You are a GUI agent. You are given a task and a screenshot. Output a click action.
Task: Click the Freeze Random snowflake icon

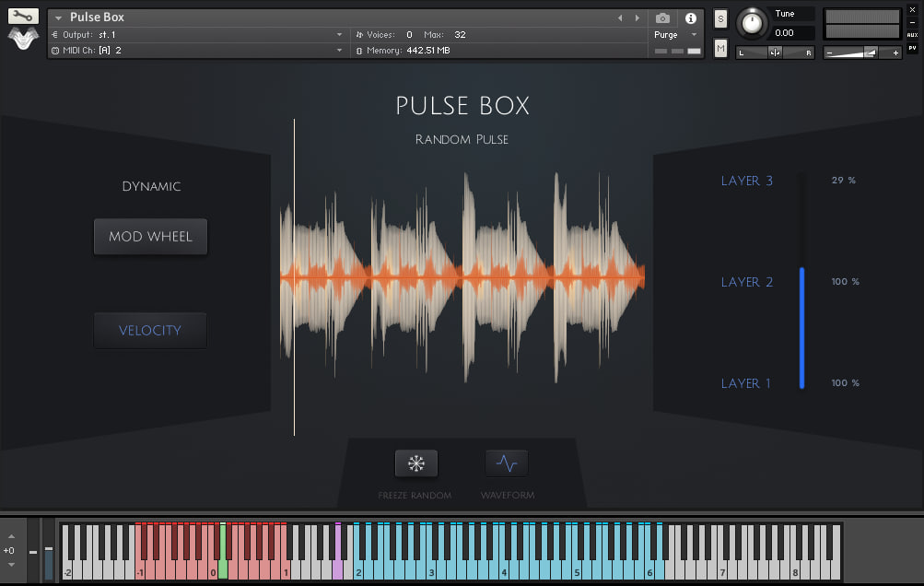[415, 463]
